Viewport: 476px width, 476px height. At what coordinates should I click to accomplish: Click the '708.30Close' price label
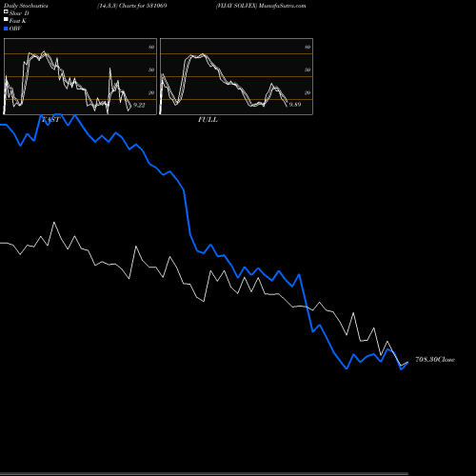(435, 360)
